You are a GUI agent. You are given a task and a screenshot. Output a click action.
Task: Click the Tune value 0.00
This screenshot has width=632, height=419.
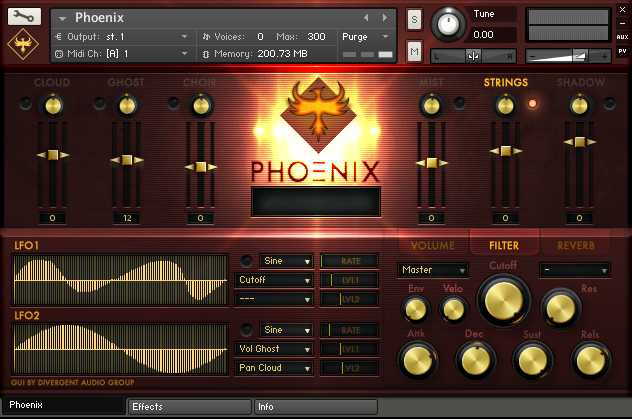point(483,35)
